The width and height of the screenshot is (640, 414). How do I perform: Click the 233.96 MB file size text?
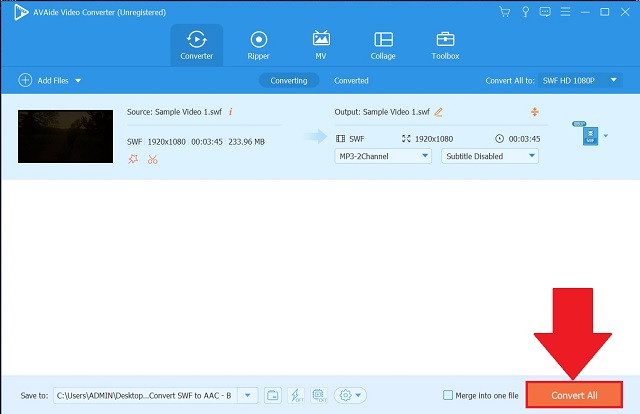(247, 142)
